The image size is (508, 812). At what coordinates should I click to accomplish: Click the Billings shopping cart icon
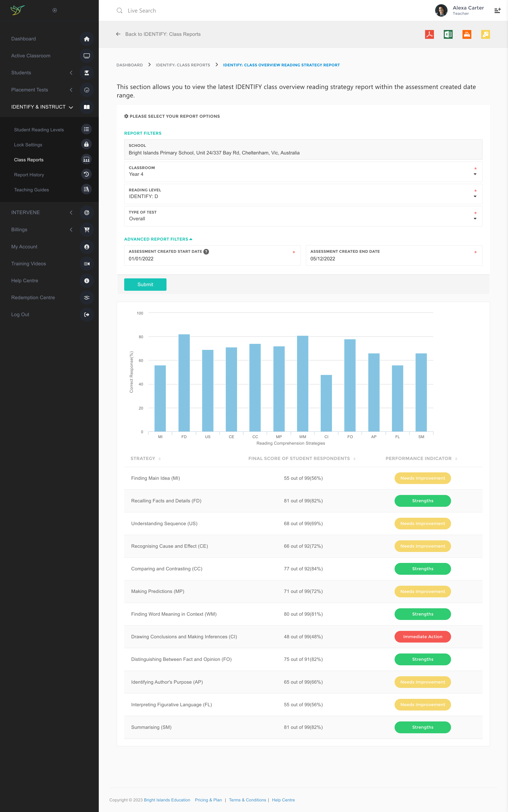point(87,230)
